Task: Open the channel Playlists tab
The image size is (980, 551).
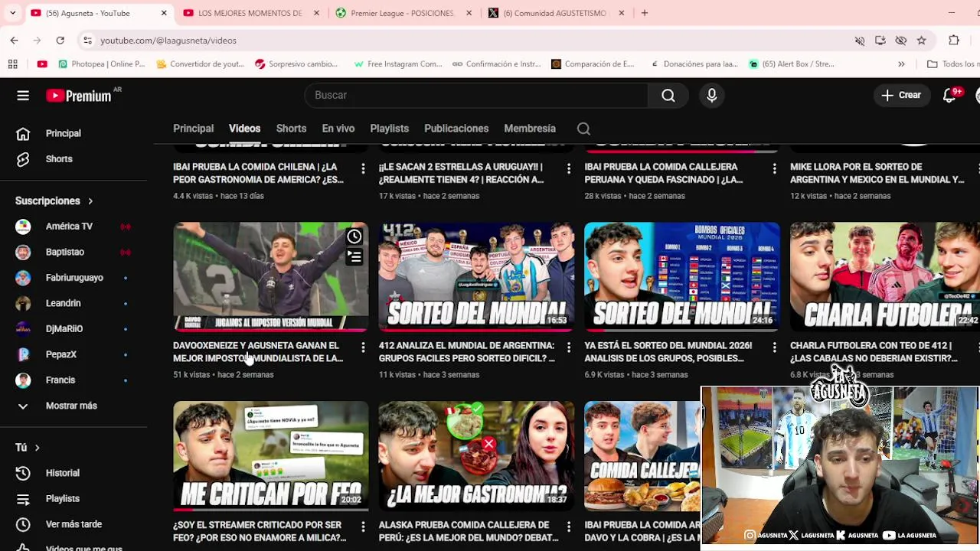Action: (x=389, y=129)
